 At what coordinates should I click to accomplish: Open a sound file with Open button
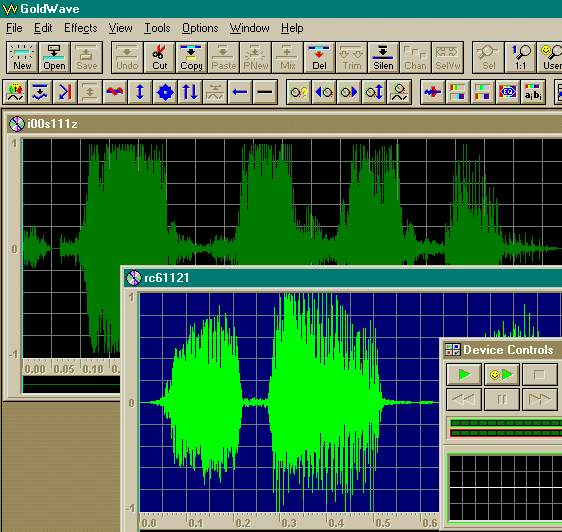click(x=54, y=57)
